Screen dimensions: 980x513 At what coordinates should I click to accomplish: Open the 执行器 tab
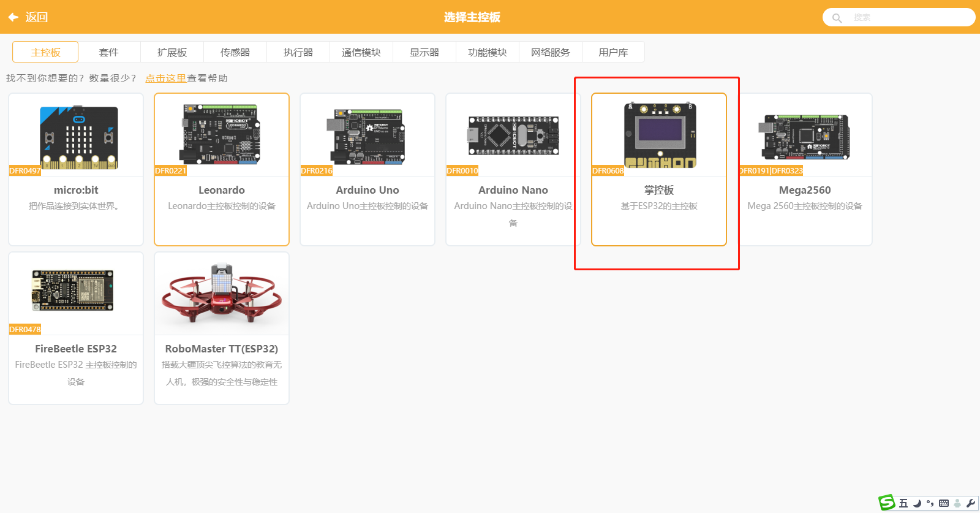pyautogui.click(x=298, y=52)
